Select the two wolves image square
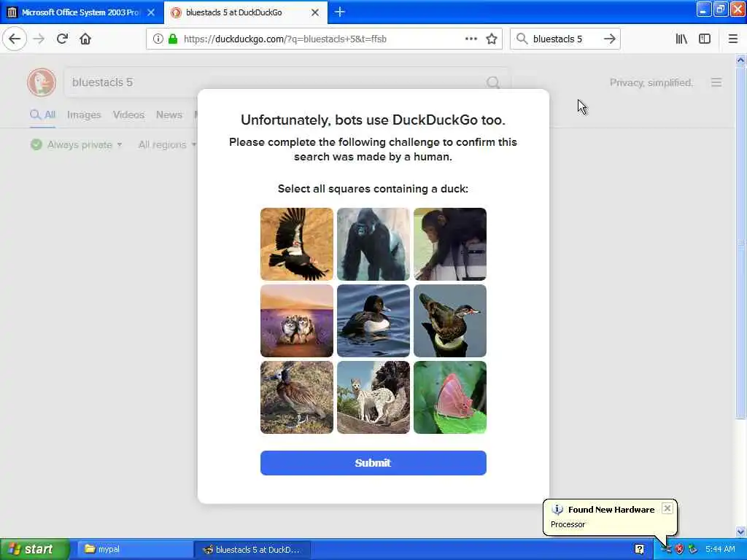This screenshot has height=560, width=747. pos(297,321)
